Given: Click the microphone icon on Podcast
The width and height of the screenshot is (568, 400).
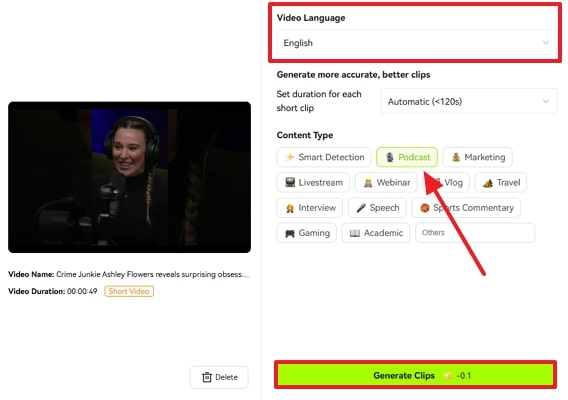Looking at the screenshot, I should [389, 157].
